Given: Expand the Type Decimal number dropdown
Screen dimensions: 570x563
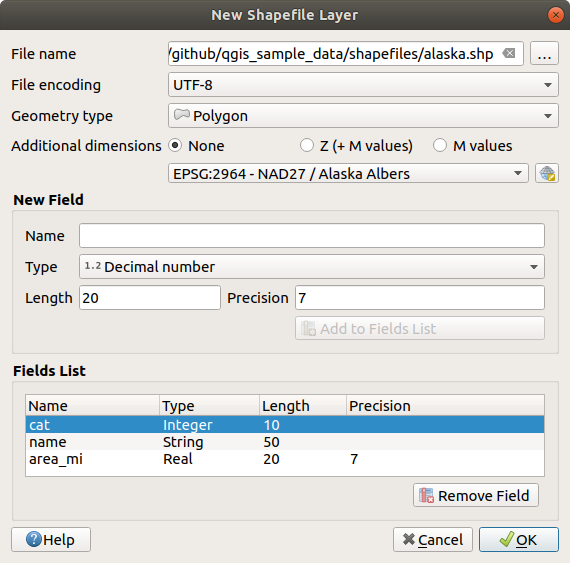Looking at the screenshot, I should coord(312,267).
